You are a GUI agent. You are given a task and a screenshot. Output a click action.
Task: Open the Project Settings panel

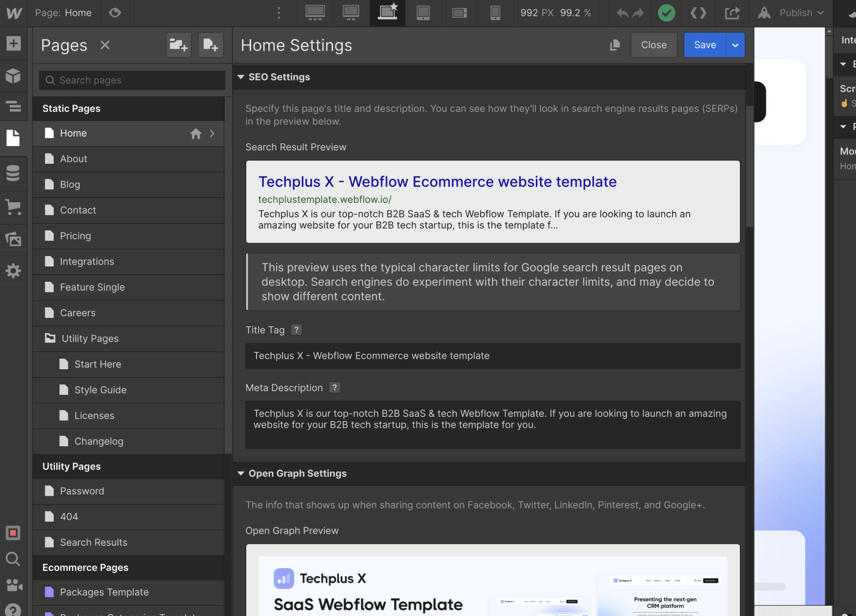point(13,271)
